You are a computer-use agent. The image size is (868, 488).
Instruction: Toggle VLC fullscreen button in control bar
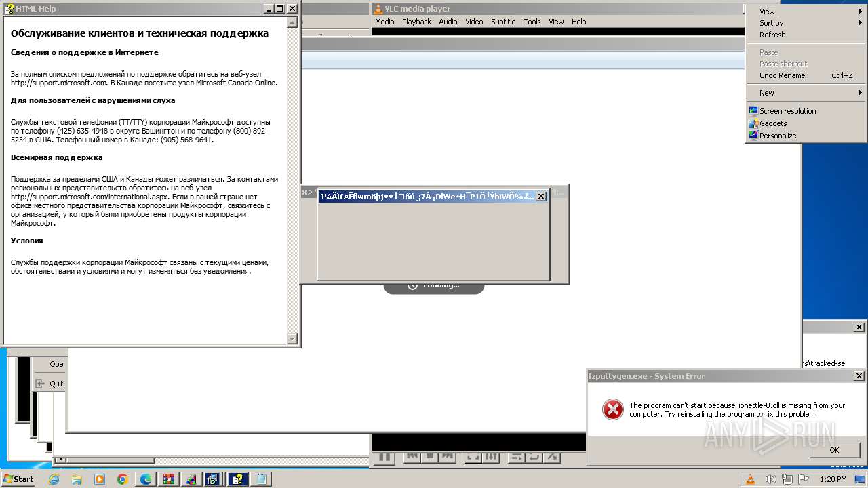click(473, 457)
